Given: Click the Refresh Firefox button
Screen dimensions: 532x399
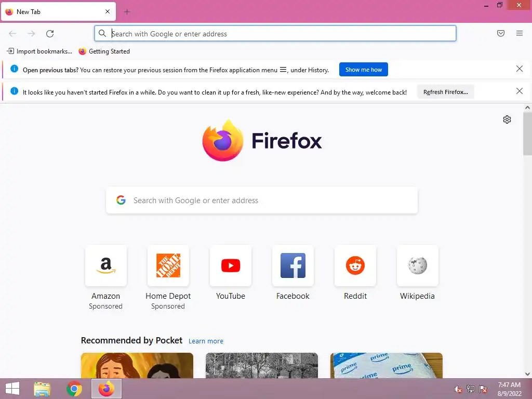Looking at the screenshot, I should 445,92.
